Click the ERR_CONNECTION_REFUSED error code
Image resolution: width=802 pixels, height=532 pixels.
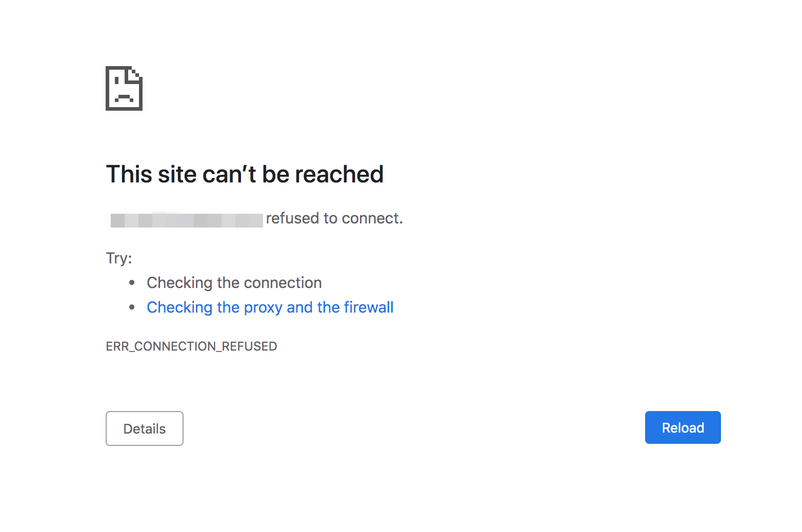tap(191, 346)
